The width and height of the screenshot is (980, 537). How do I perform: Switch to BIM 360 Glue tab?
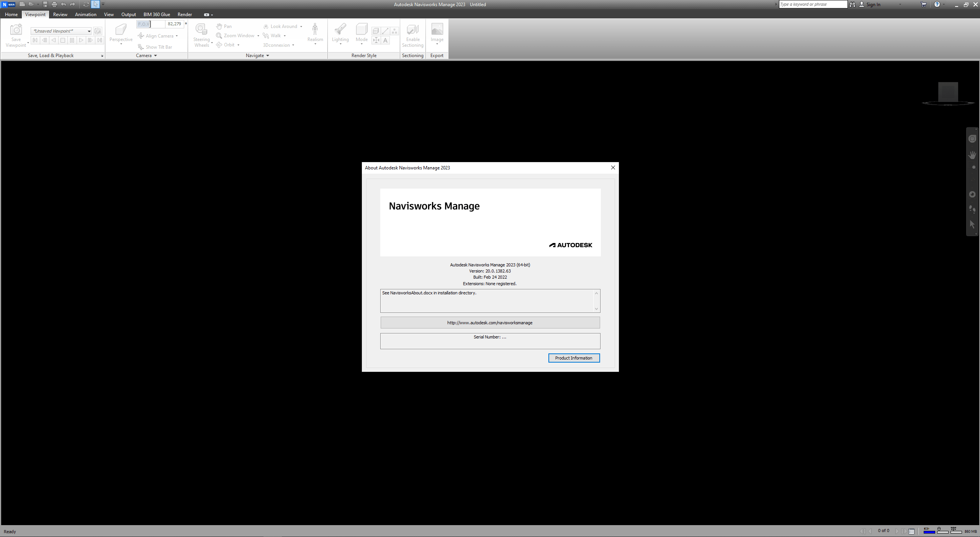click(x=157, y=14)
